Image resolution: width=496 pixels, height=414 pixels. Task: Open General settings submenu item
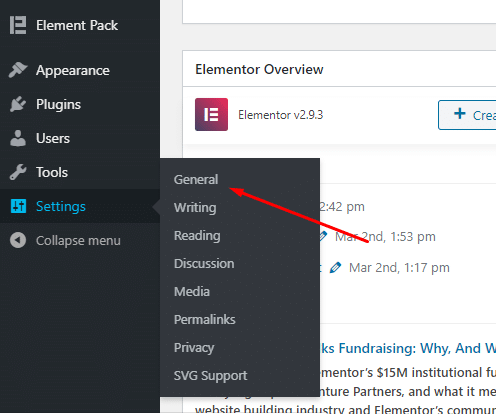(196, 180)
